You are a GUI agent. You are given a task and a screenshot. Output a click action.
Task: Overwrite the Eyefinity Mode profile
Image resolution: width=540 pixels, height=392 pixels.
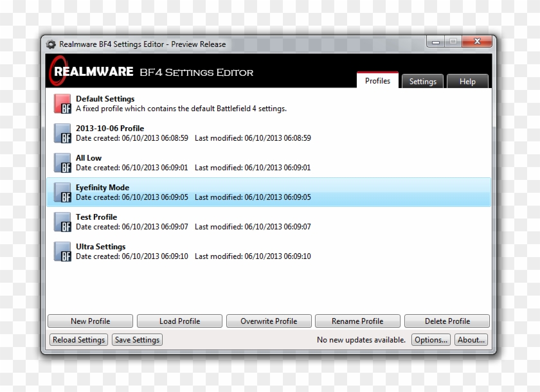tap(269, 321)
